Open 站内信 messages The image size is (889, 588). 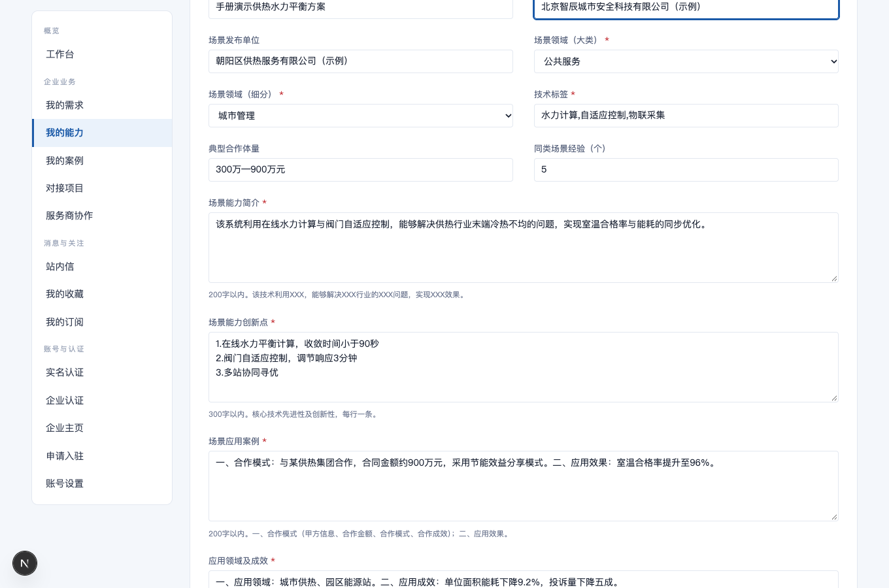(102, 267)
